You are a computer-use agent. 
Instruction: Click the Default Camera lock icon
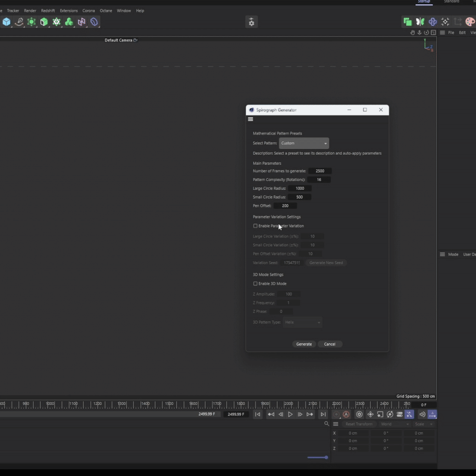coord(136,40)
